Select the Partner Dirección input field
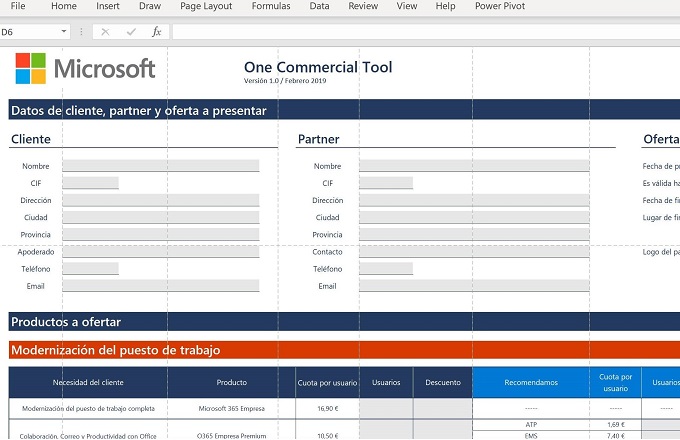The width and height of the screenshot is (680, 440). [x=474, y=200]
